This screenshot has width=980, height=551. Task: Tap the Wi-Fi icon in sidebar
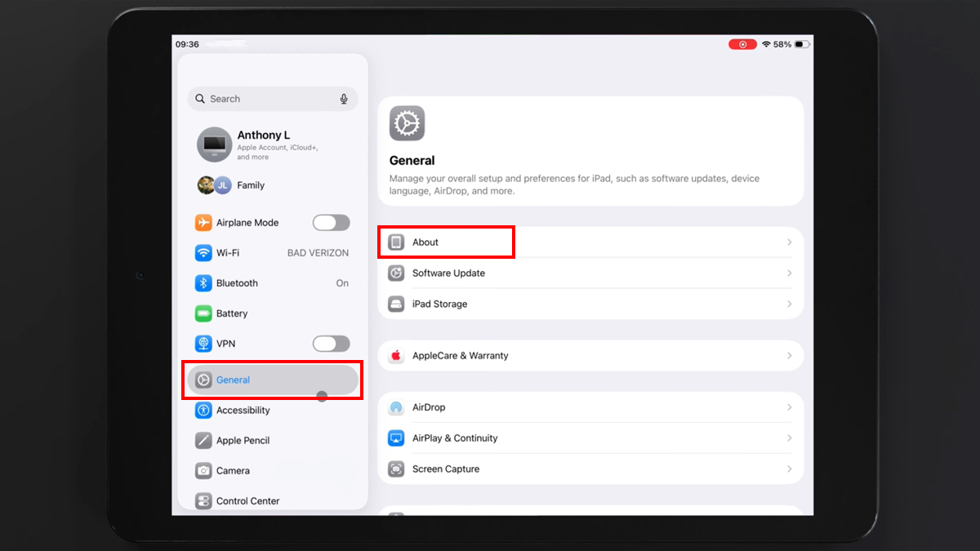[203, 253]
